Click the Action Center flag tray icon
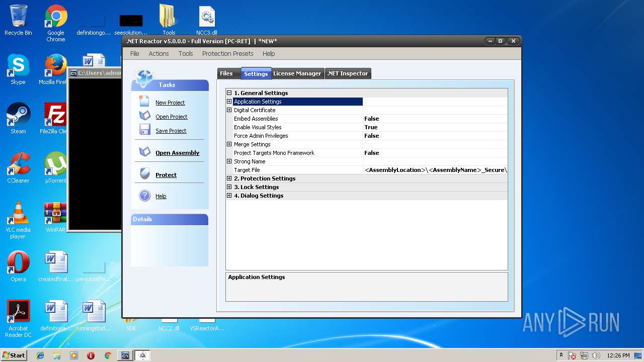644x362 pixels. pos(573,355)
